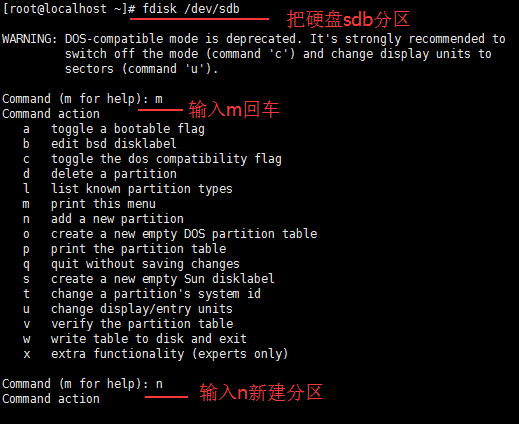Click 'change a partition's system id' line

pyautogui.click(x=142, y=294)
